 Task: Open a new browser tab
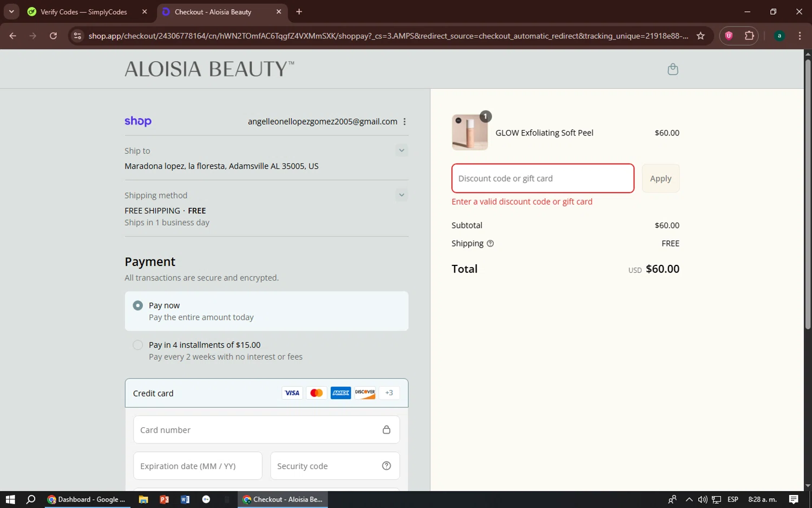click(x=299, y=12)
